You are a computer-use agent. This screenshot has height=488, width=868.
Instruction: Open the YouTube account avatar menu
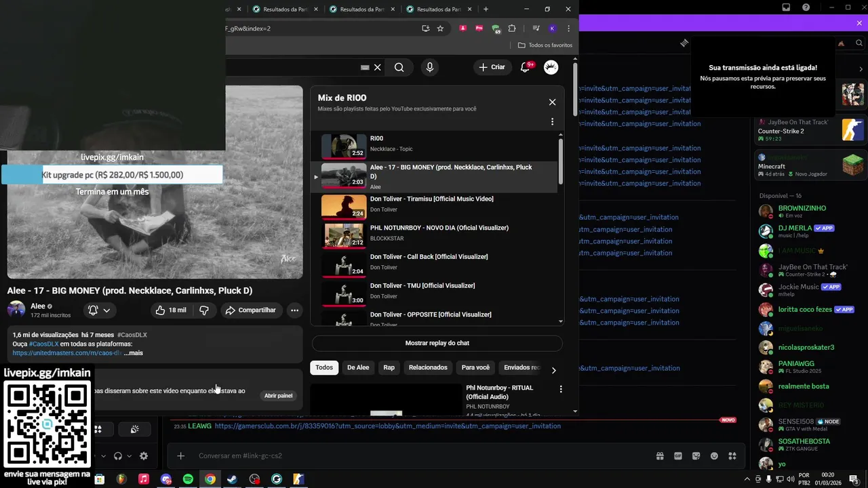(x=551, y=67)
